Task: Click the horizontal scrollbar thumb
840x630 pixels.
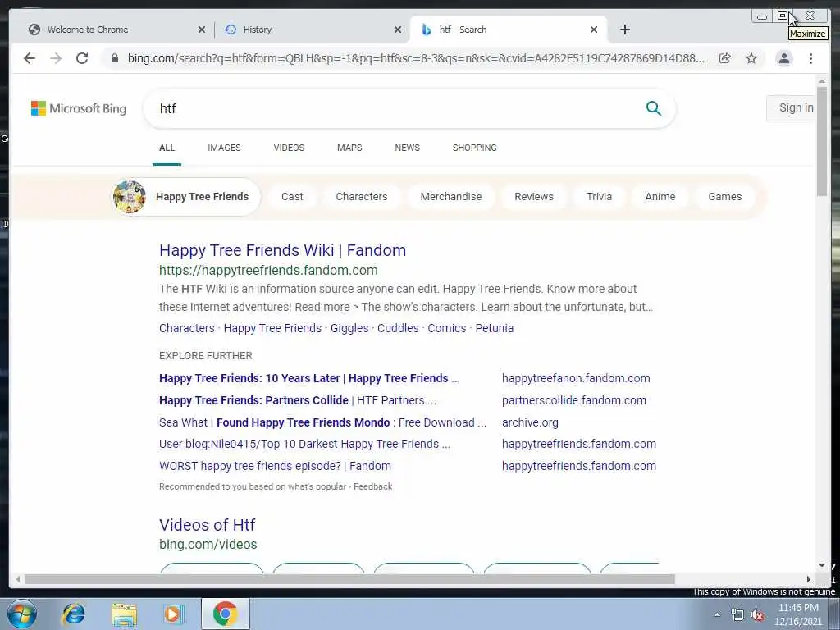Action: click(x=349, y=579)
